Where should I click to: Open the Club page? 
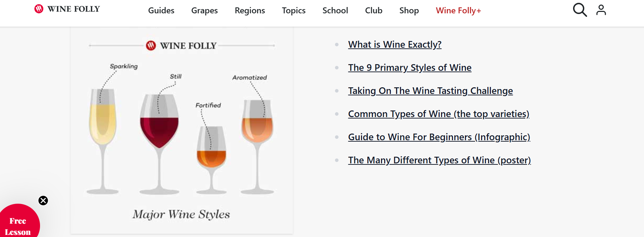click(x=373, y=11)
